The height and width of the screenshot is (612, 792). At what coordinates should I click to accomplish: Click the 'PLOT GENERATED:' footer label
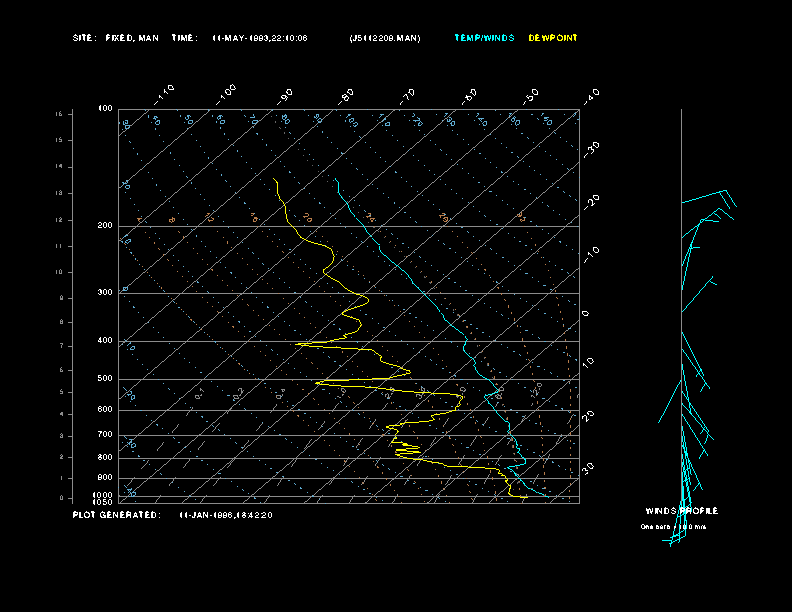point(117,515)
